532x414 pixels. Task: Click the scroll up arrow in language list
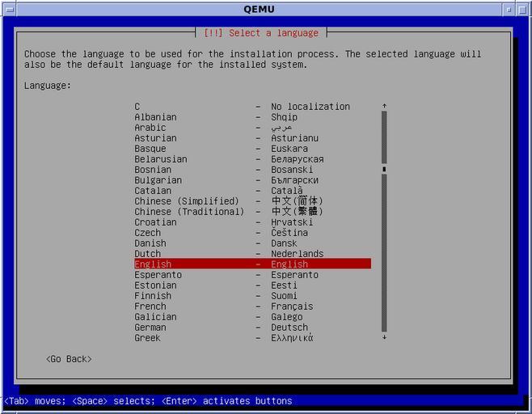click(384, 106)
